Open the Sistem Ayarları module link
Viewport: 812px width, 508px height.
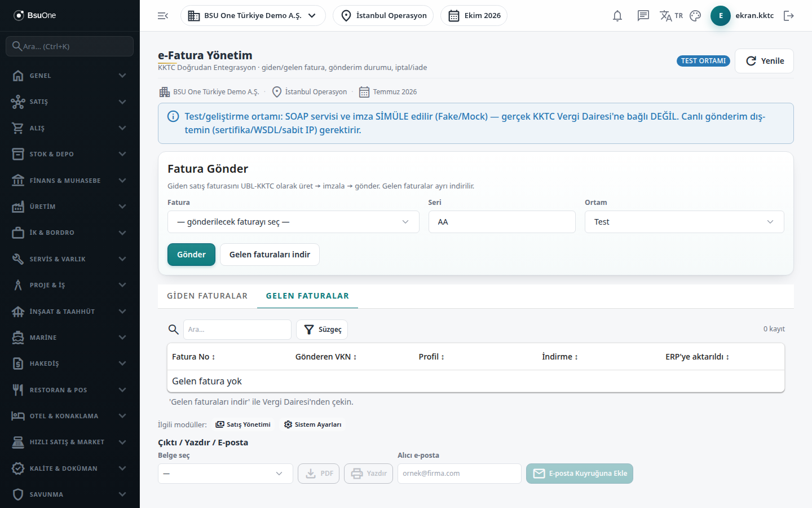coord(313,424)
